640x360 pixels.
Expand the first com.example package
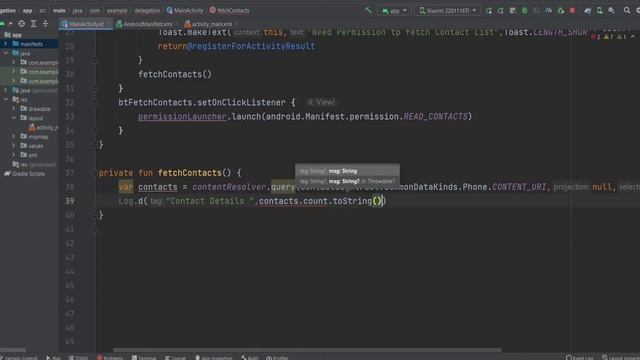(x=13, y=62)
